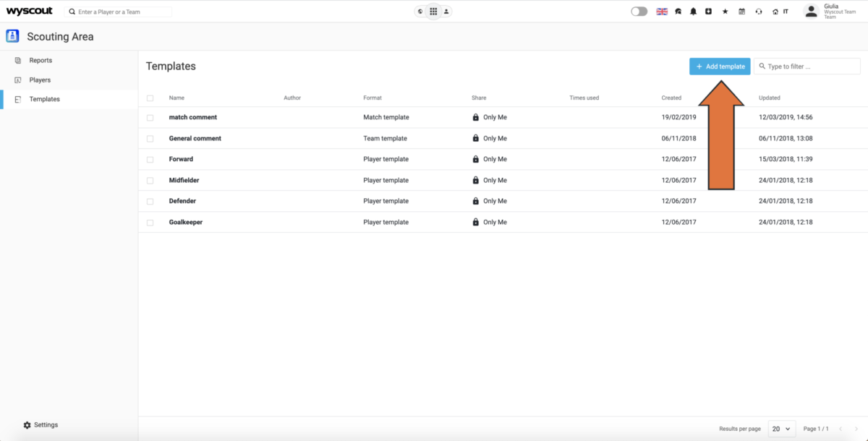Viewport: 868px width, 441px height.
Task: Sort by the Author column header
Action: 292,98
